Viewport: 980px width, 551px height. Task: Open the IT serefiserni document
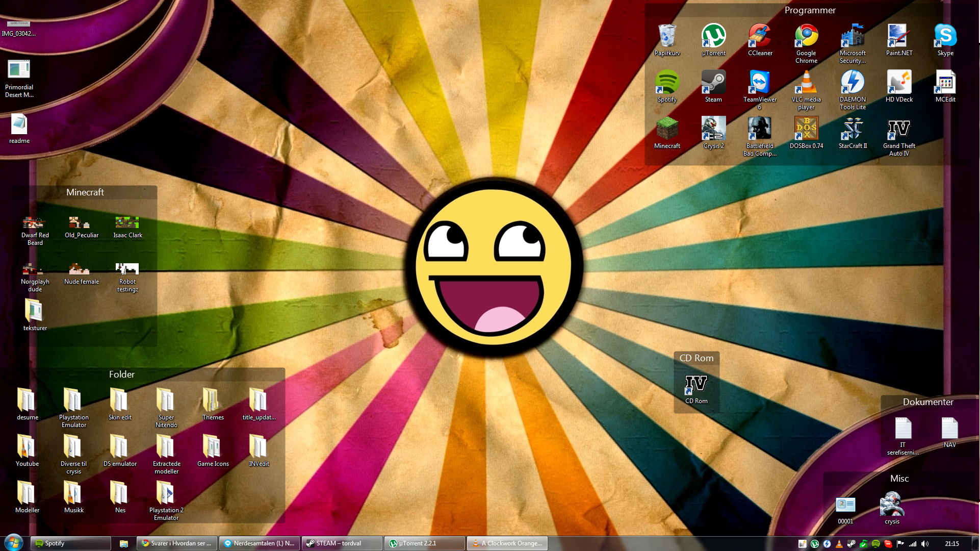(903, 437)
